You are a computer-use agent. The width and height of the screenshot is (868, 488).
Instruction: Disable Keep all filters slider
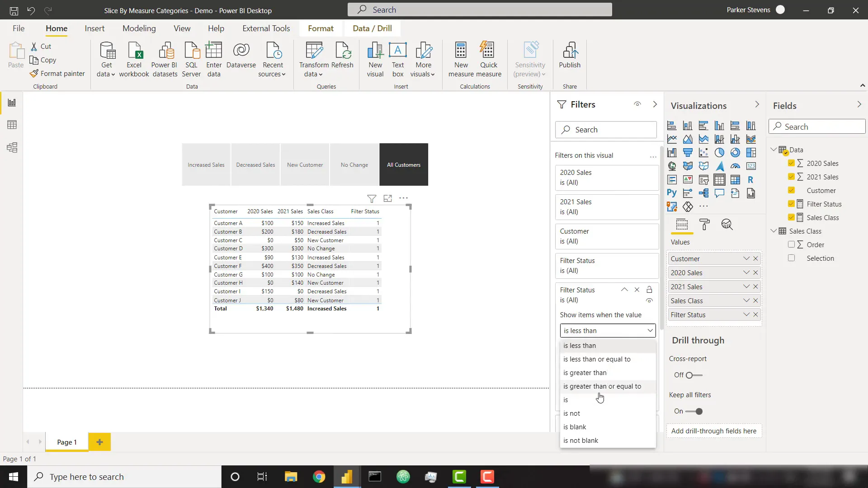[x=698, y=411]
